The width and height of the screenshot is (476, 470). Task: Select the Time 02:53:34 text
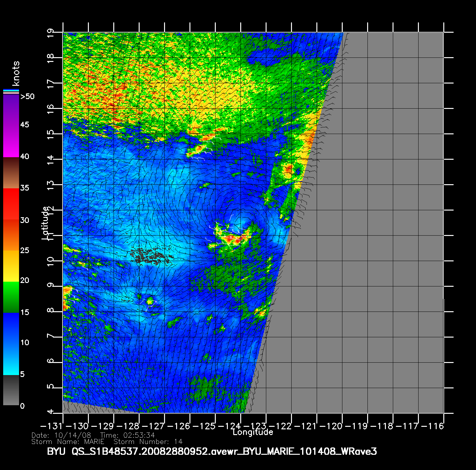pos(128,435)
